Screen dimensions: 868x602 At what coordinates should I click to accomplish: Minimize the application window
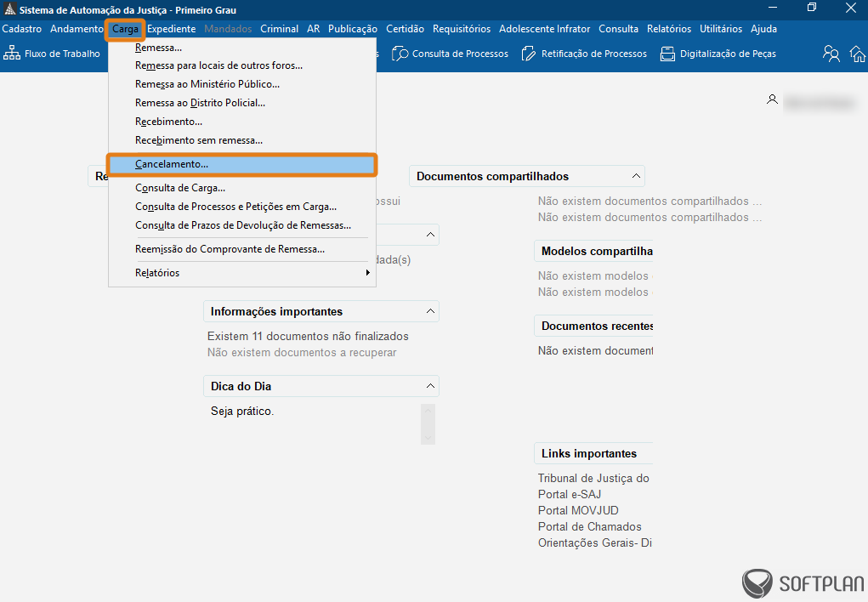773,8
